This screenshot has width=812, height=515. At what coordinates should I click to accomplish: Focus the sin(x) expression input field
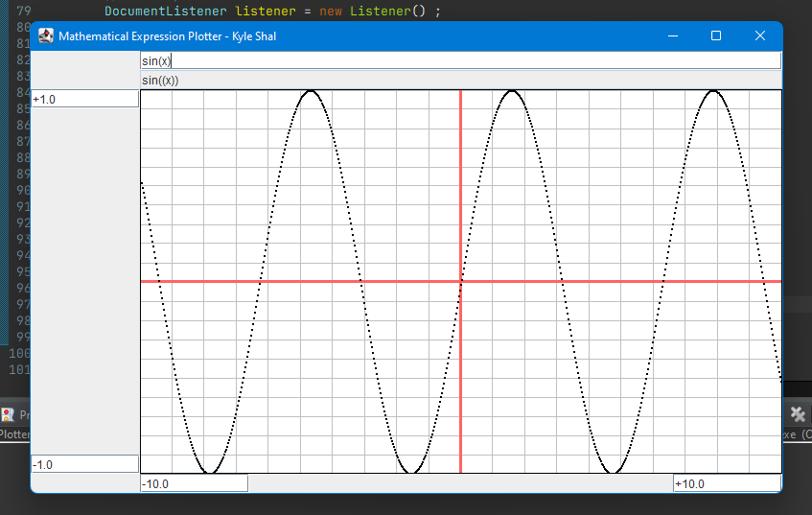pyautogui.click(x=460, y=60)
